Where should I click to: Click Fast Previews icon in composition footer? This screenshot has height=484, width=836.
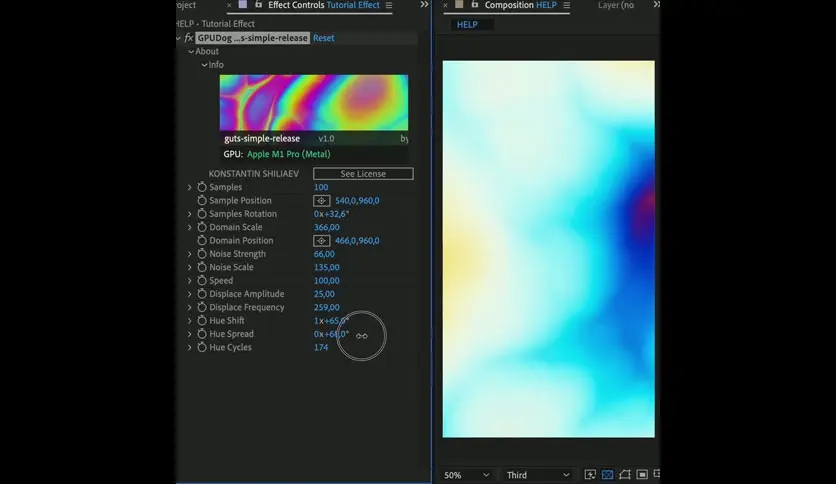coord(590,474)
